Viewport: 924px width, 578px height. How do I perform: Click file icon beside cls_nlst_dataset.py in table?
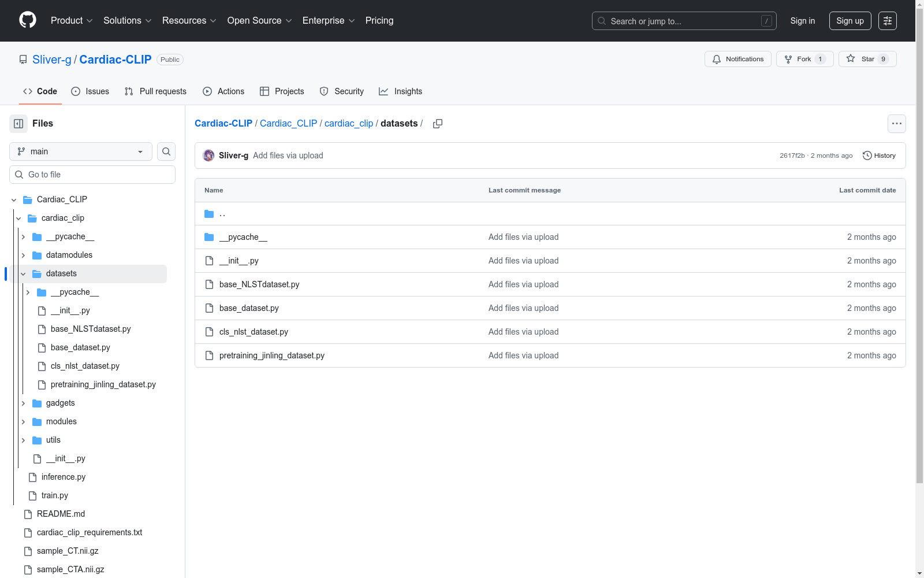tap(209, 332)
